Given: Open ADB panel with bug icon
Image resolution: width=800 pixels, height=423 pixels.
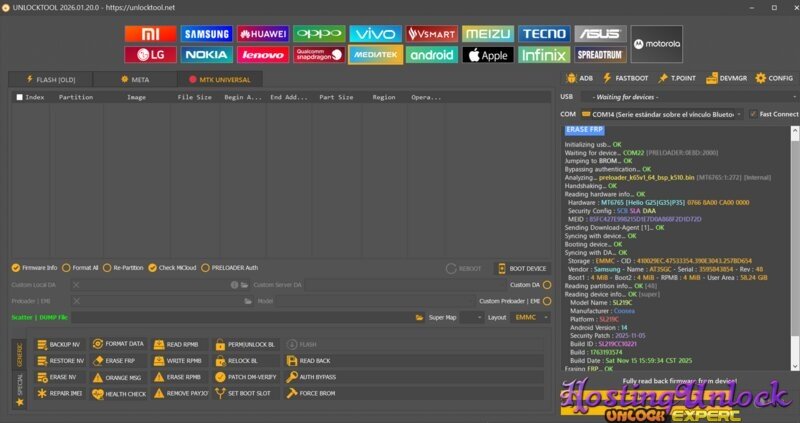Looking at the screenshot, I should click(x=577, y=78).
